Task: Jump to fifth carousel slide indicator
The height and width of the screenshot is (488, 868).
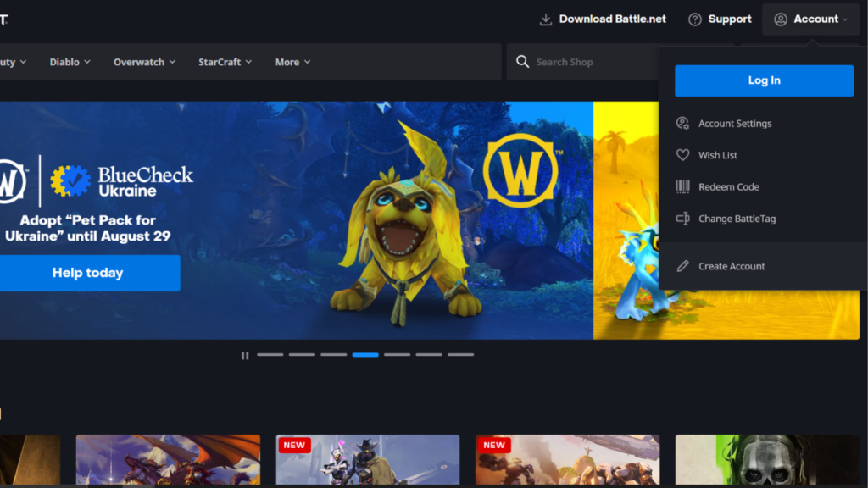Action: coord(397,355)
